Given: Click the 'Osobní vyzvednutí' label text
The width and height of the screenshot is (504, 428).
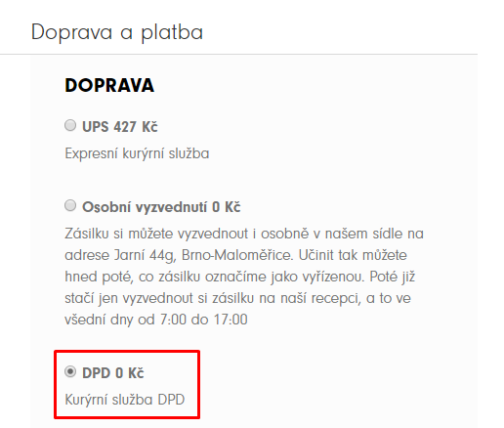Looking at the screenshot, I should tap(145, 207).
